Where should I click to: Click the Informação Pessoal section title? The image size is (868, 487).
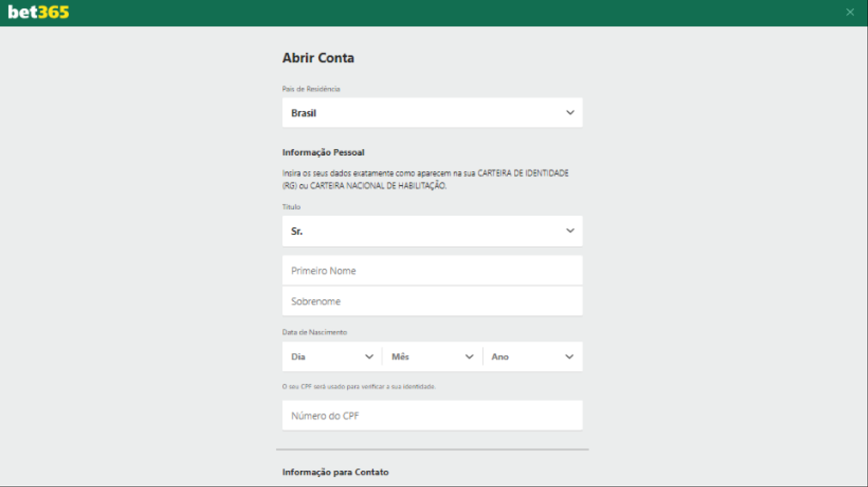(323, 152)
